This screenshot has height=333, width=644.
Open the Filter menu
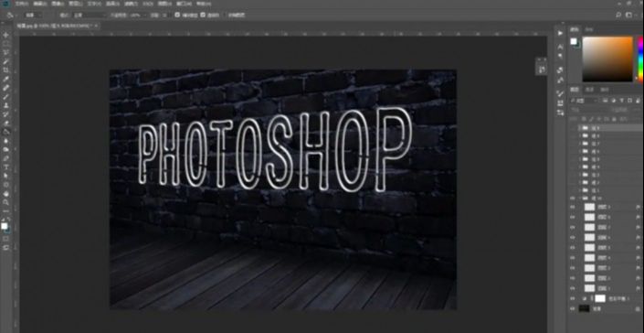click(131, 4)
